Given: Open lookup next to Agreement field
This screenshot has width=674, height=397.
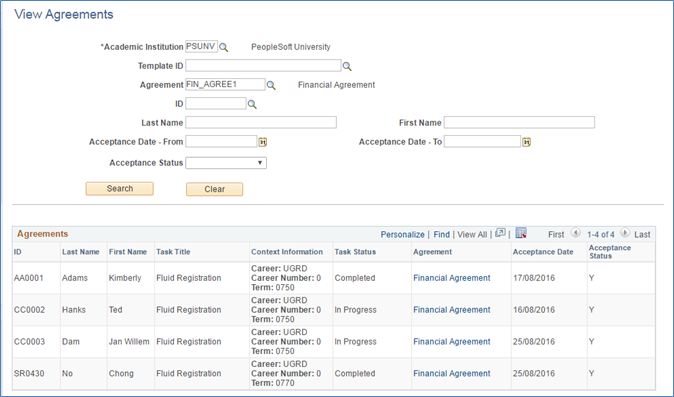Looking at the screenshot, I should (271, 85).
